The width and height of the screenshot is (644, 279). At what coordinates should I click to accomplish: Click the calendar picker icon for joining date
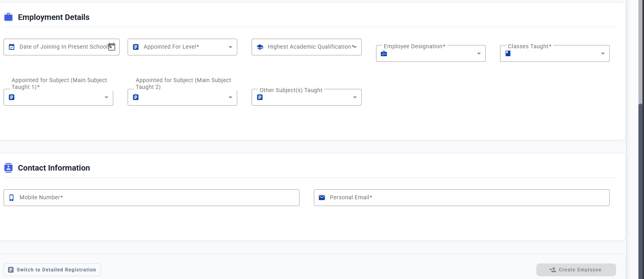(x=112, y=47)
